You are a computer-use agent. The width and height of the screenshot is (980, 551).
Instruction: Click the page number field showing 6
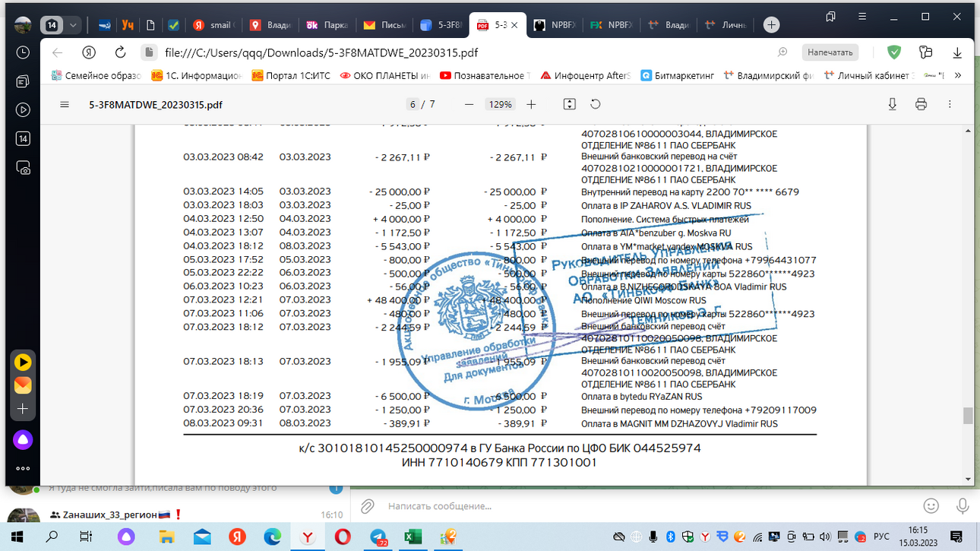[x=413, y=104]
